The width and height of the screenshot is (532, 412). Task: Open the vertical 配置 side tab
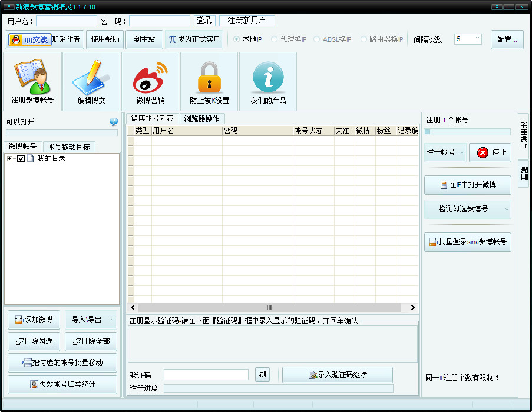(524, 173)
